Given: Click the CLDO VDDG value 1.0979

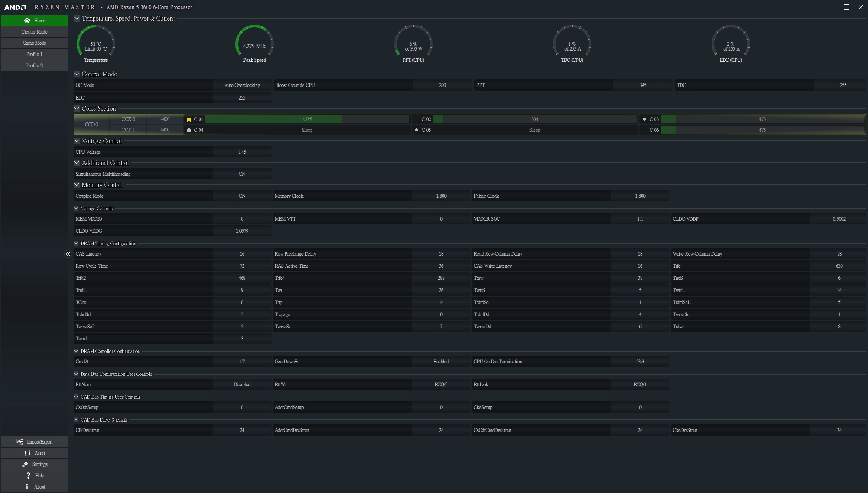Looking at the screenshot, I should 242,231.
